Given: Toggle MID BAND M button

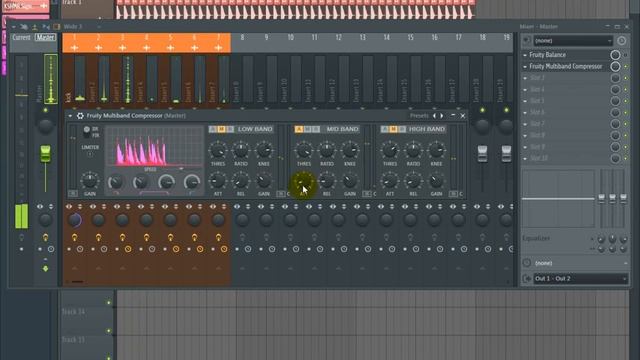Looking at the screenshot, I should [x=307, y=129].
